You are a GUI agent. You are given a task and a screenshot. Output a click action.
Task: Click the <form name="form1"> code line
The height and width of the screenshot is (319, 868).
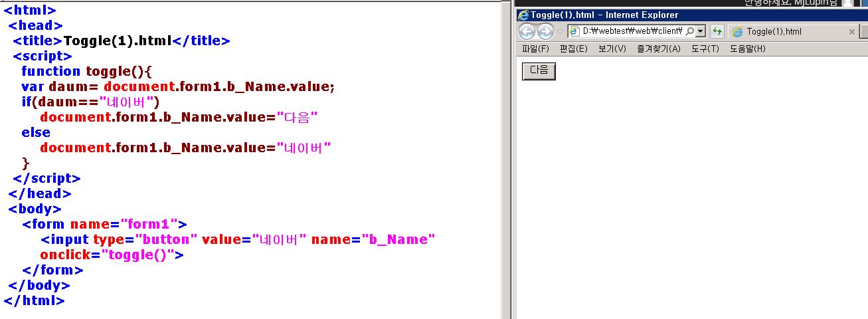coord(104,224)
